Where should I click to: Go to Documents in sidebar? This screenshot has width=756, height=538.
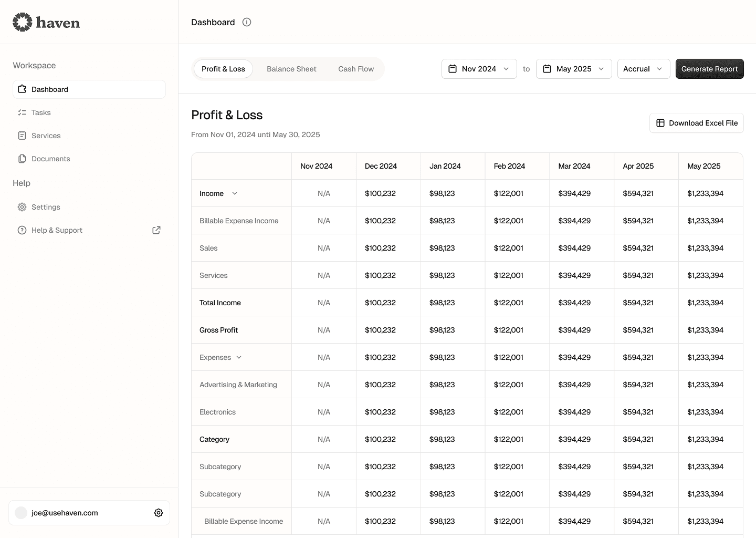(50, 159)
